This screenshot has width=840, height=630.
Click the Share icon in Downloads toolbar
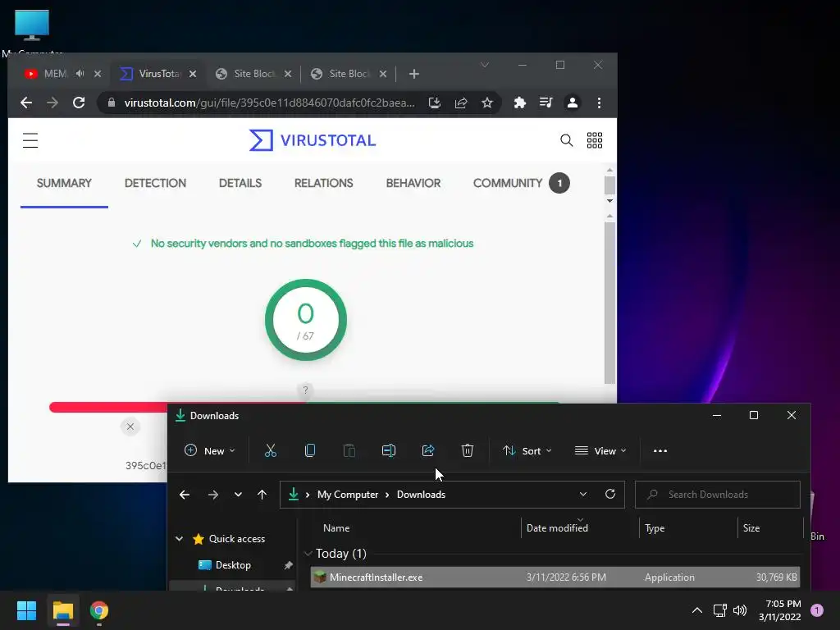(428, 450)
